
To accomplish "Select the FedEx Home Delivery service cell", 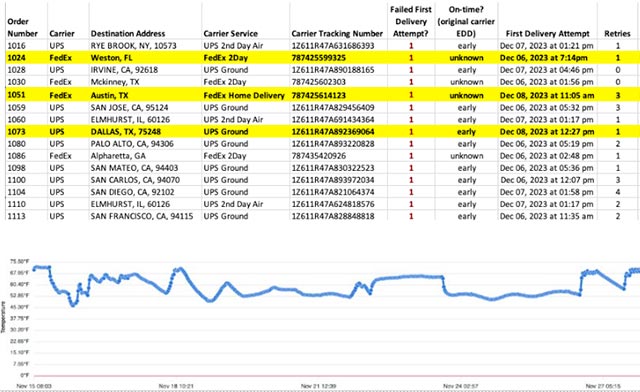I will pos(244,95).
